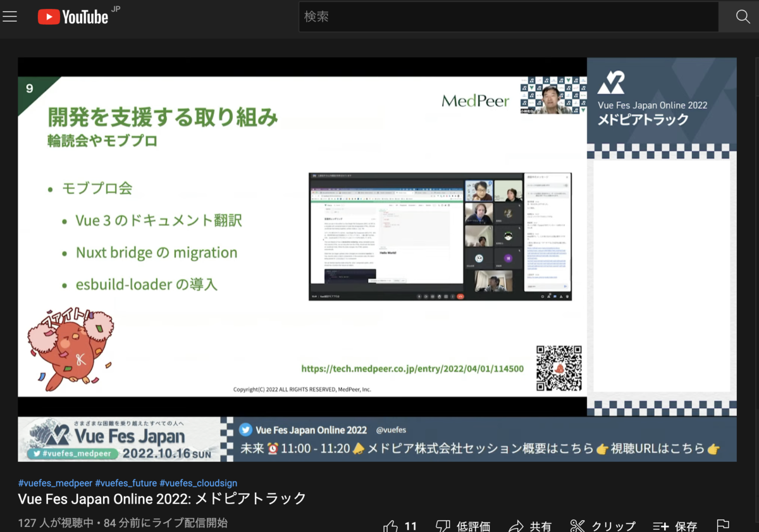Click the magnifier search button

pos(743,16)
